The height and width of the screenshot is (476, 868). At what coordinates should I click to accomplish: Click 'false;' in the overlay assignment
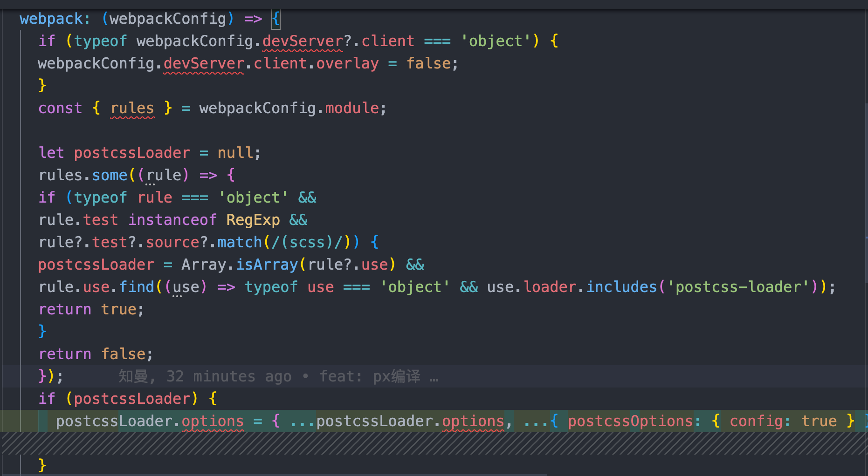point(433,63)
